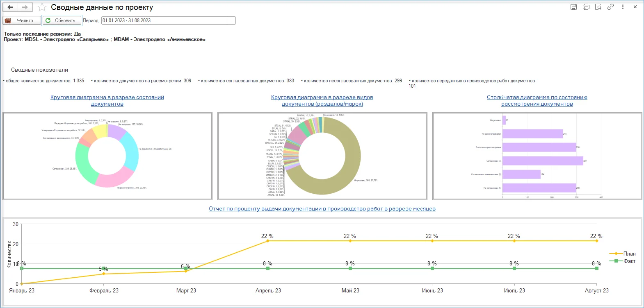Open the three-dot more menu
This screenshot has width=644, height=308.
point(623,7)
